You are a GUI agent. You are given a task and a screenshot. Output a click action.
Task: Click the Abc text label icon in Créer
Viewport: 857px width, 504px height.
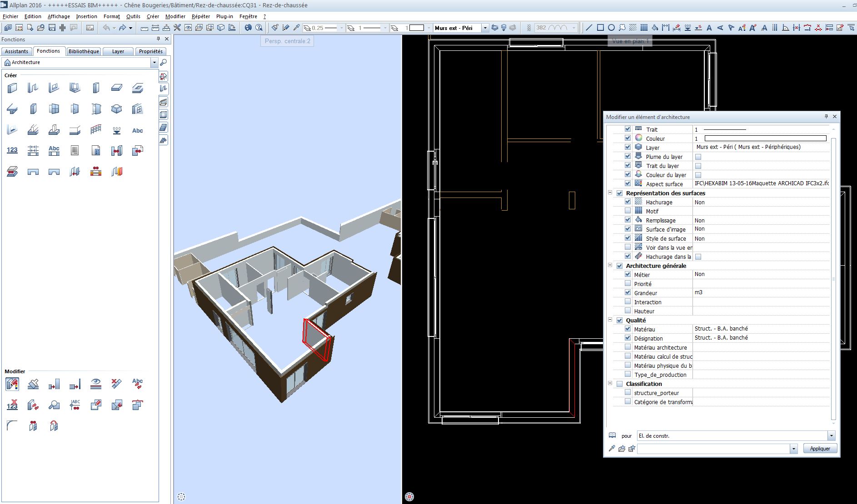click(137, 130)
